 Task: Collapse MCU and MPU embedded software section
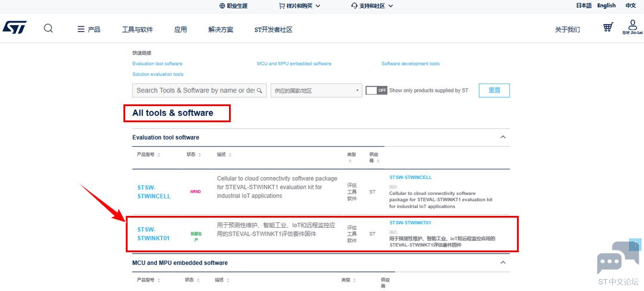(503, 262)
